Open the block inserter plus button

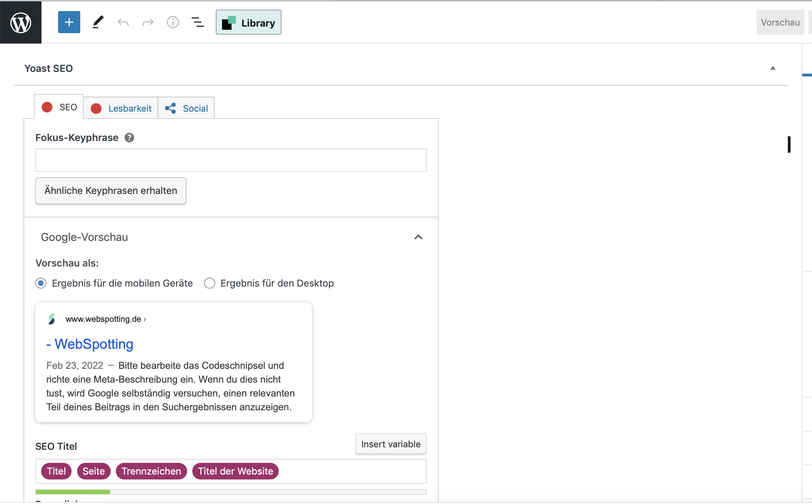point(69,22)
